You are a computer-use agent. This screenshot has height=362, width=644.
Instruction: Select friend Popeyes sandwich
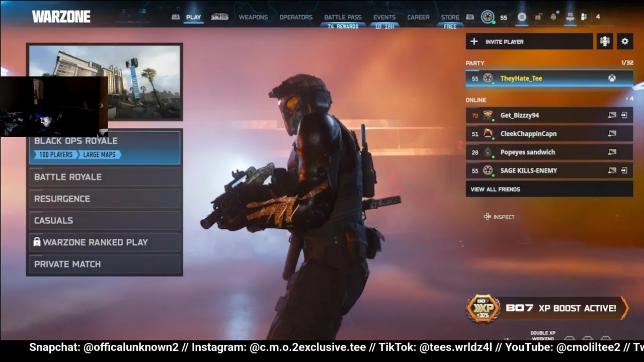point(549,152)
